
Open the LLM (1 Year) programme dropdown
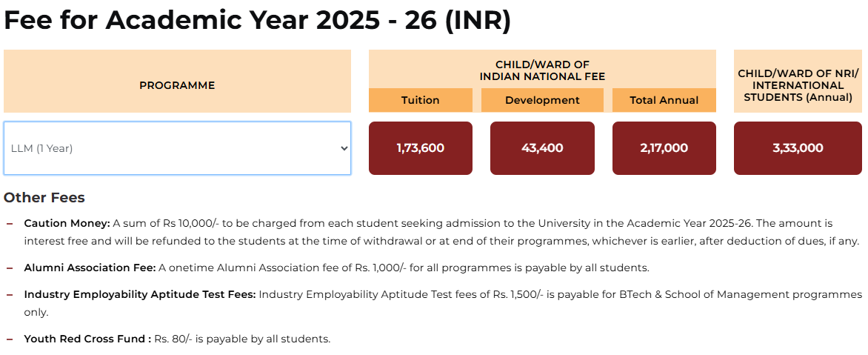(177, 148)
